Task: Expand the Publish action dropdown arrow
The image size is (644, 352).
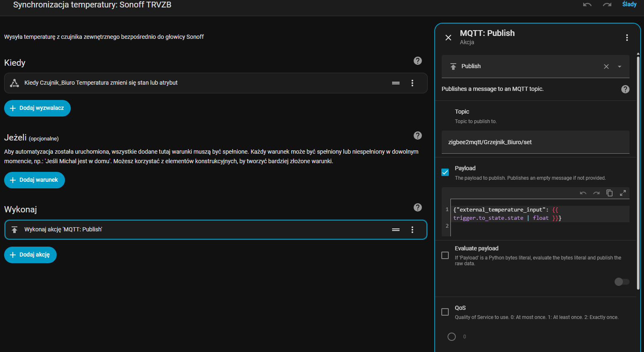Action: pyautogui.click(x=619, y=67)
